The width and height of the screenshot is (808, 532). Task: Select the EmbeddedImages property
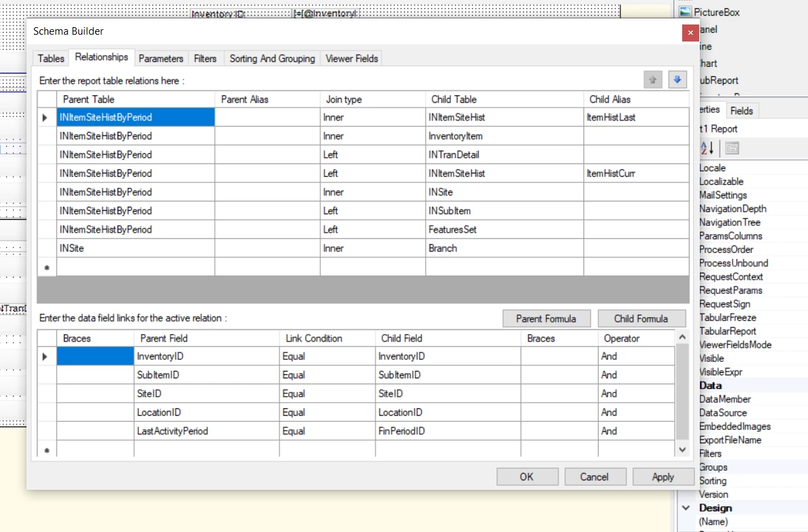coord(735,427)
